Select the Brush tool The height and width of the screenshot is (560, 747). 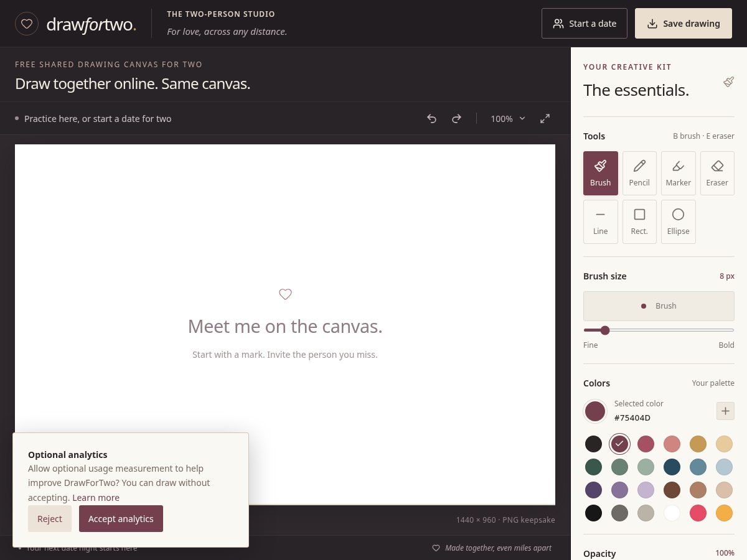tap(601, 173)
